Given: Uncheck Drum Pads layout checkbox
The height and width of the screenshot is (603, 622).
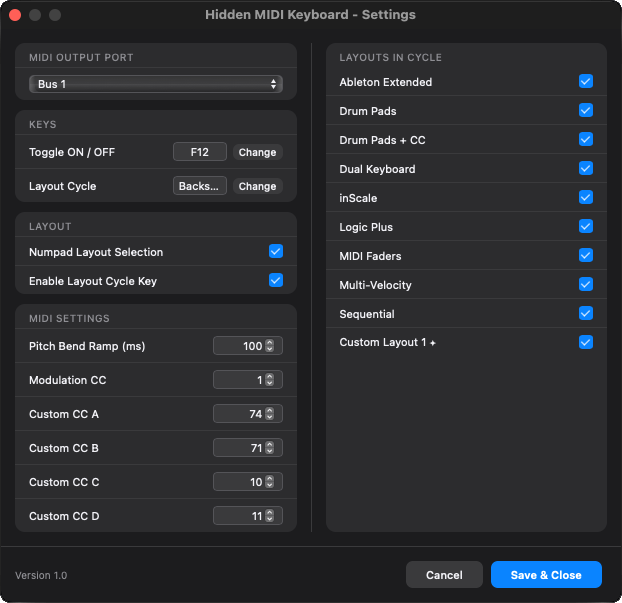Looking at the screenshot, I should click(x=586, y=110).
